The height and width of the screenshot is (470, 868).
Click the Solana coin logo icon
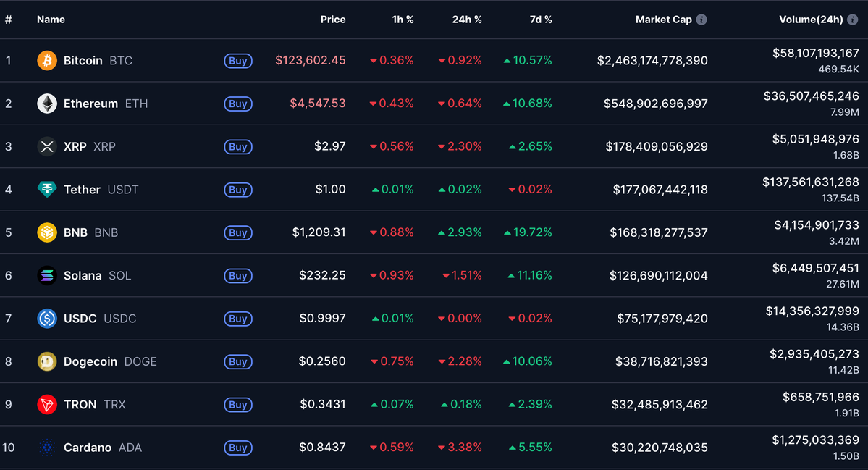[x=47, y=275]
